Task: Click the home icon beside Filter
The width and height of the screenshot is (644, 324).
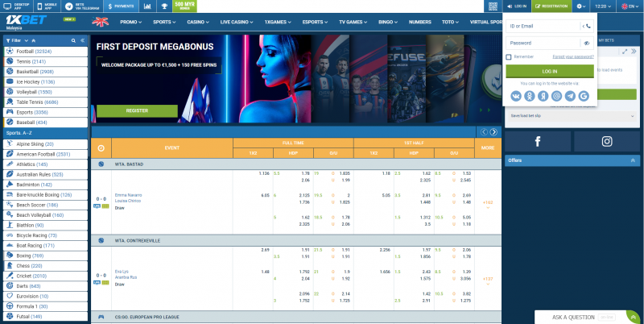Action: (x=33, y=41)
